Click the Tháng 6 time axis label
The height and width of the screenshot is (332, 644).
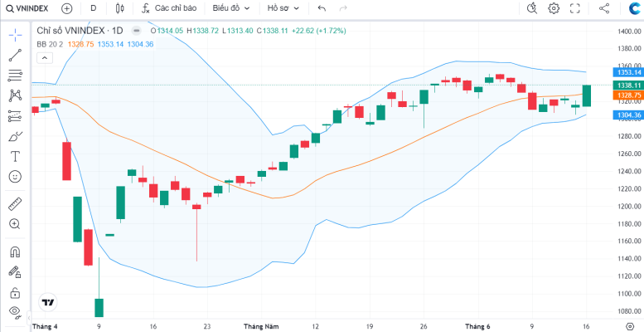[477, 327]
